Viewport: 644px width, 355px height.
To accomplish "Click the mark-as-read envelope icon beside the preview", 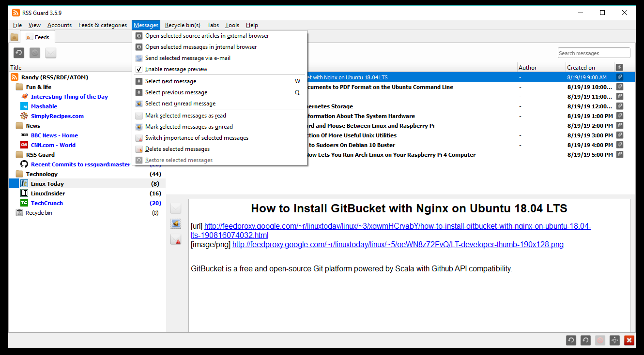I will point(176,208).
